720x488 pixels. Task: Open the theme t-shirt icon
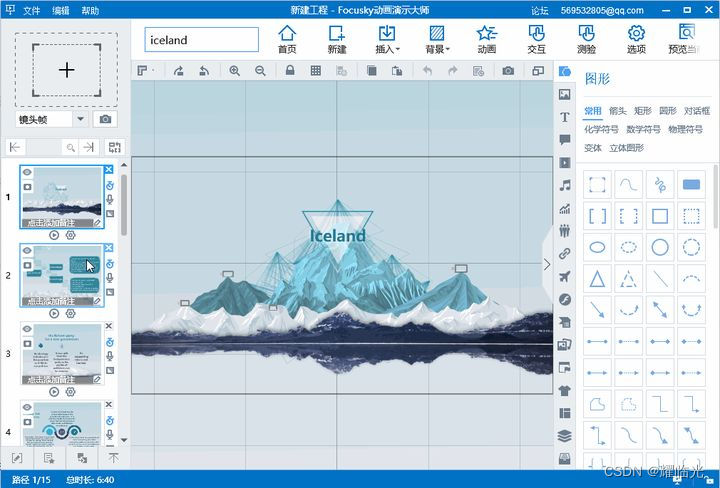[x=565, y=390]
